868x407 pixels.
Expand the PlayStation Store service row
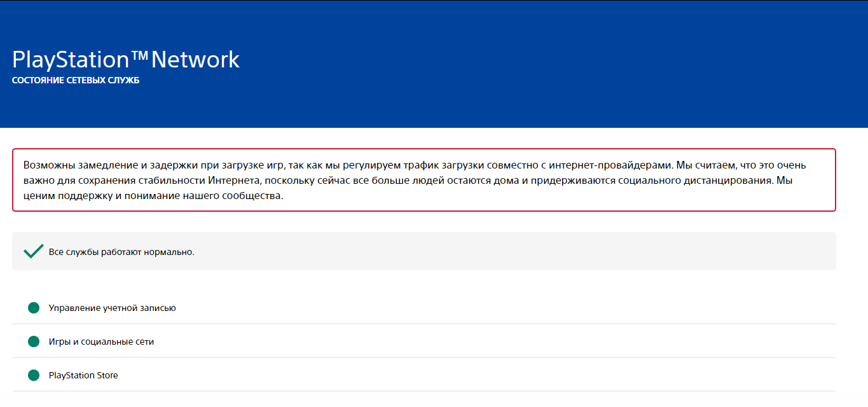click(x=83, y=375)
